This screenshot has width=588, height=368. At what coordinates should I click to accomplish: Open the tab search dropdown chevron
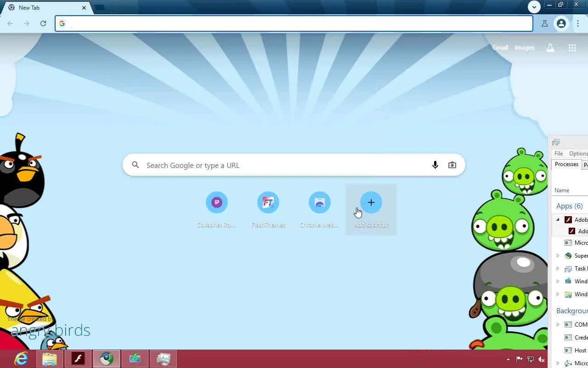coord(534,6)
